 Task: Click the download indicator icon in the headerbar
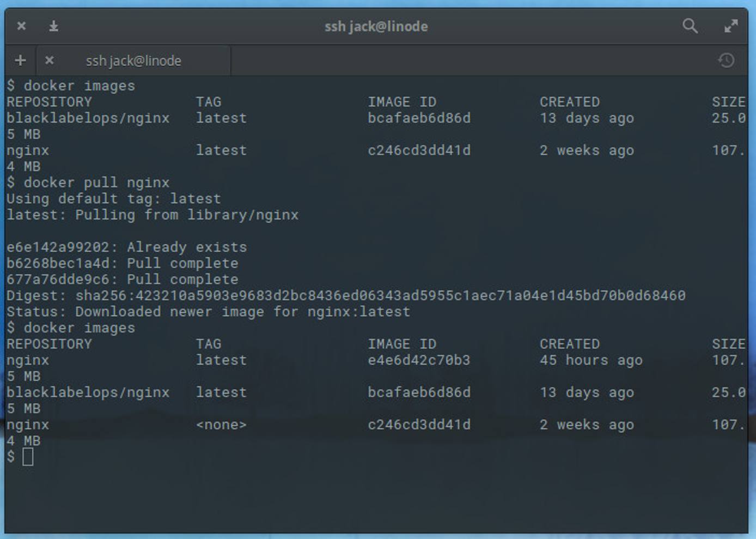click(x=53, y=26)
